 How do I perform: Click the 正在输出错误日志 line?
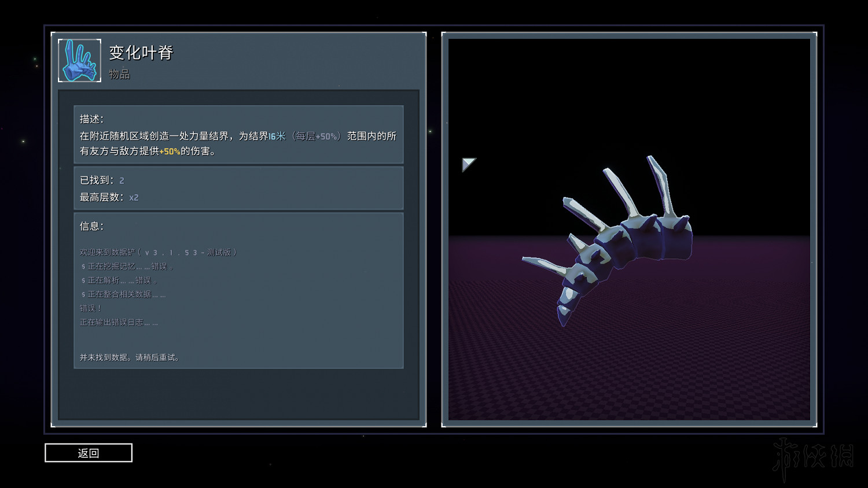click(119, 322)
